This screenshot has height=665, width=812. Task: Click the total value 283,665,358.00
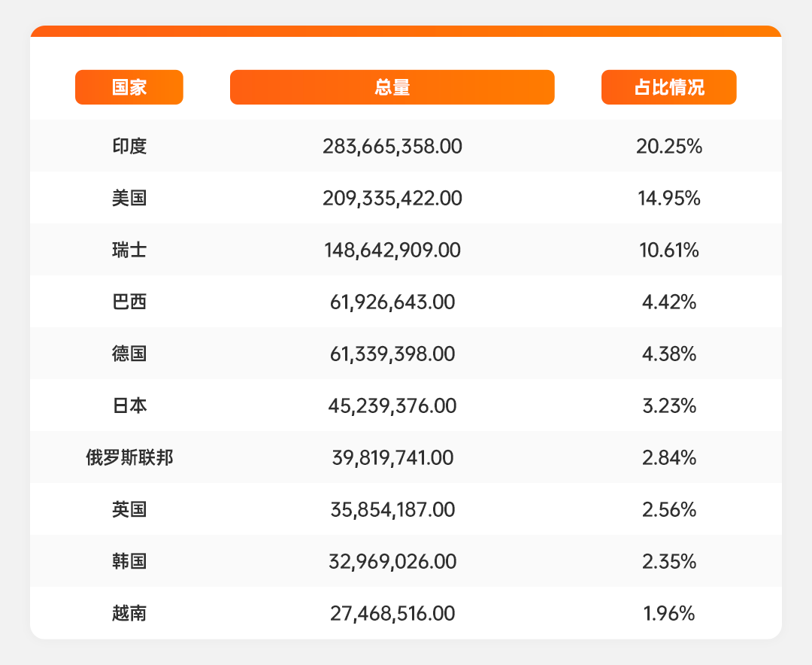coord(392,146)
